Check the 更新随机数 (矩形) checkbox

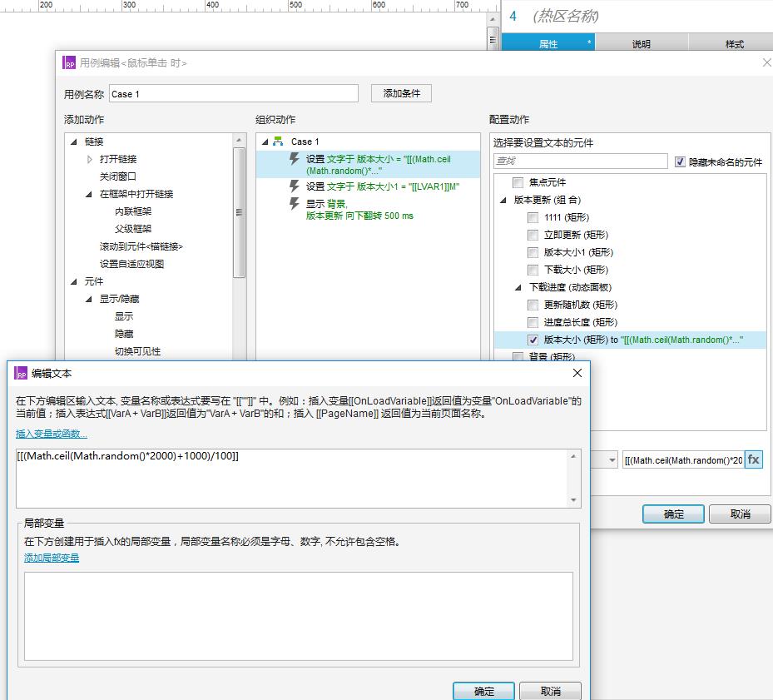(533, 305)
